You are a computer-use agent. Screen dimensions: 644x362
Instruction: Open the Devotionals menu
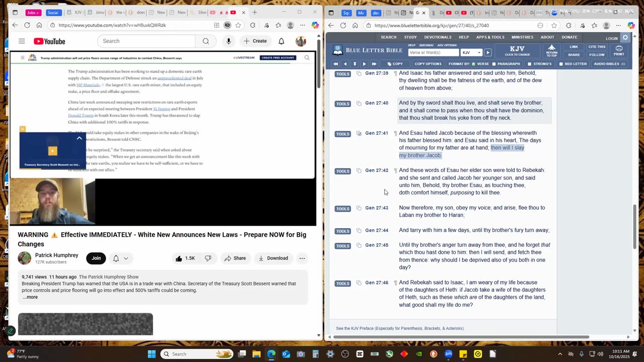(x=438, y=37)
